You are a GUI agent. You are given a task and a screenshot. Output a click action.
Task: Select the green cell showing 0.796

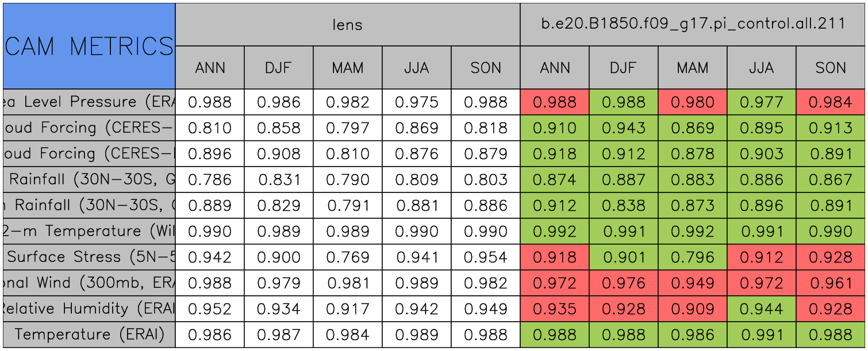tap(692, 257)
